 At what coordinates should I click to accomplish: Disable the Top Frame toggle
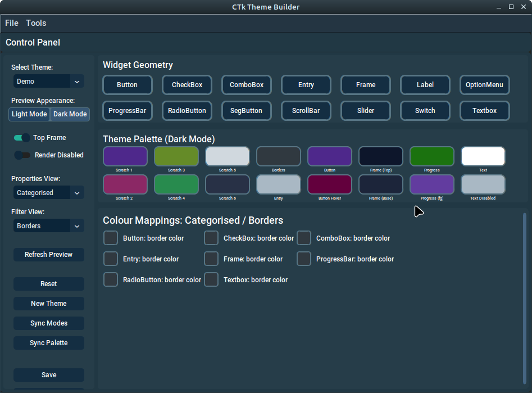[x=21, y=137]
